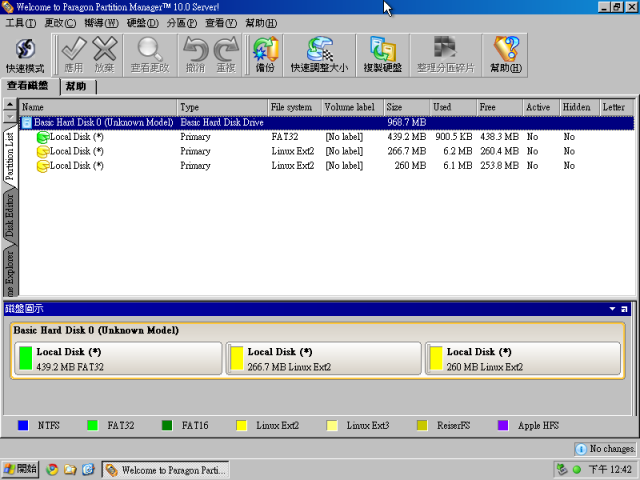Select 439.2 MB FAT32 block in disk map
This screenshot has width=640, height=480.
pos(118,358)
